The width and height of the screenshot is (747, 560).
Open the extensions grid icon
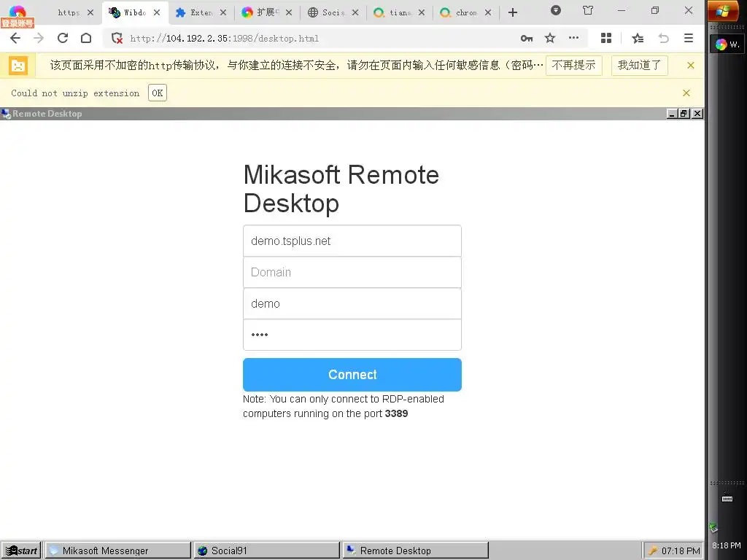(x=606, y=38)
